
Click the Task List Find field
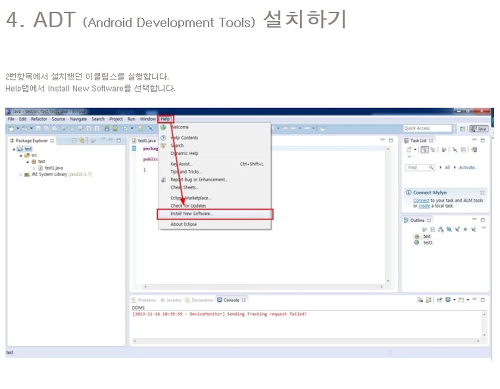tap(420, 167)
